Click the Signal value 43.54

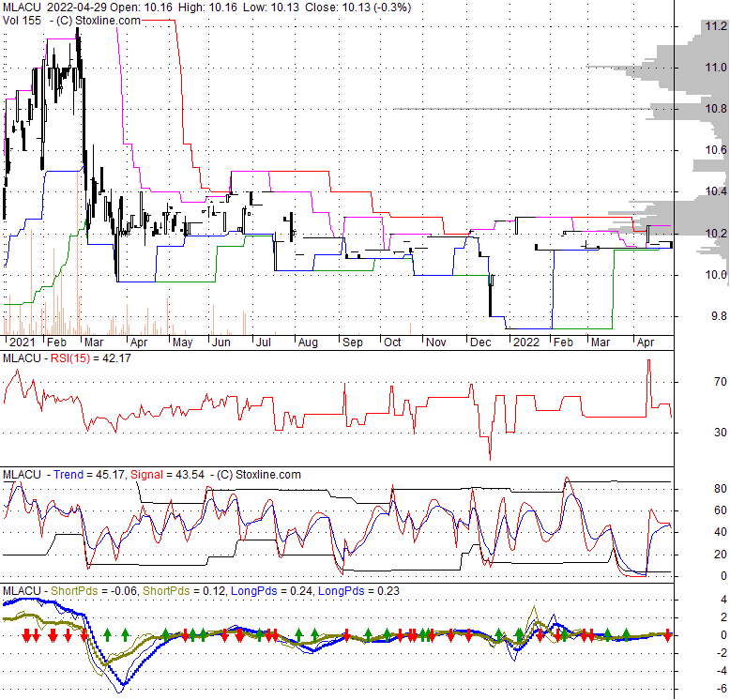190,474
